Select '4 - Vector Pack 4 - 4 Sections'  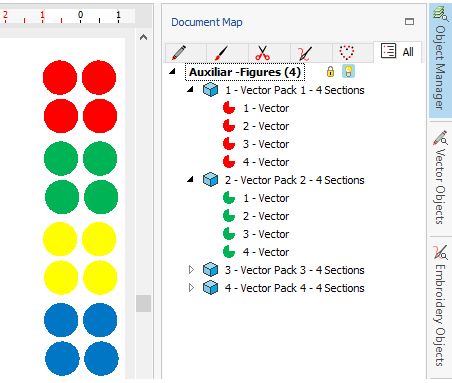pyautogui.click(x=295, y=288)
